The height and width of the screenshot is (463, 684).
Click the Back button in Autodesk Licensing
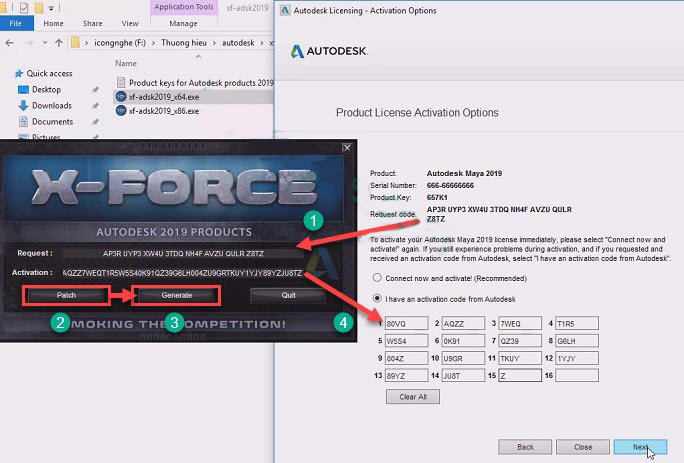click(x=525, y=447)
